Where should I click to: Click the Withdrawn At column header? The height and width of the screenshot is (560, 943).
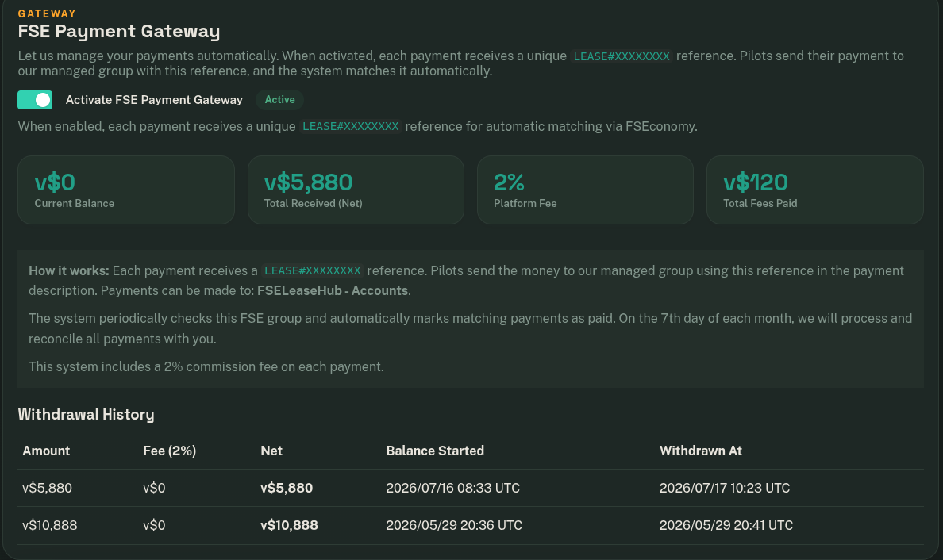tap(701, 451)
